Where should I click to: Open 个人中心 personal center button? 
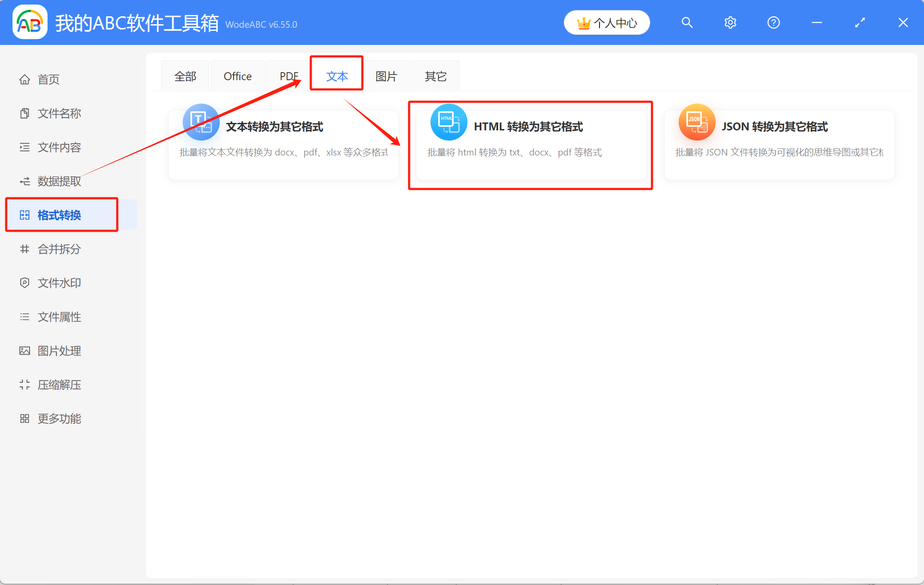pos(607,22)
